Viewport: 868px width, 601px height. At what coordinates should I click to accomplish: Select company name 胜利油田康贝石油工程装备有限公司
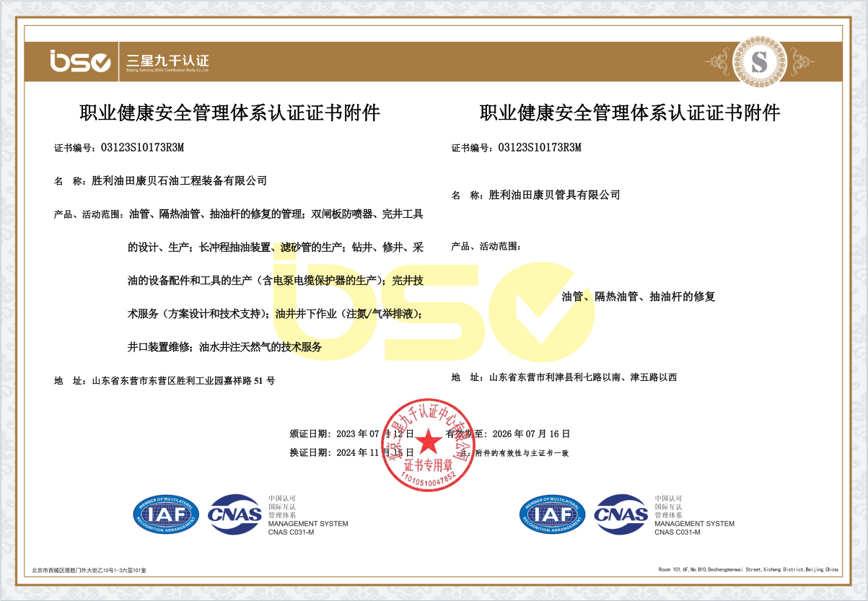(180, 180)
